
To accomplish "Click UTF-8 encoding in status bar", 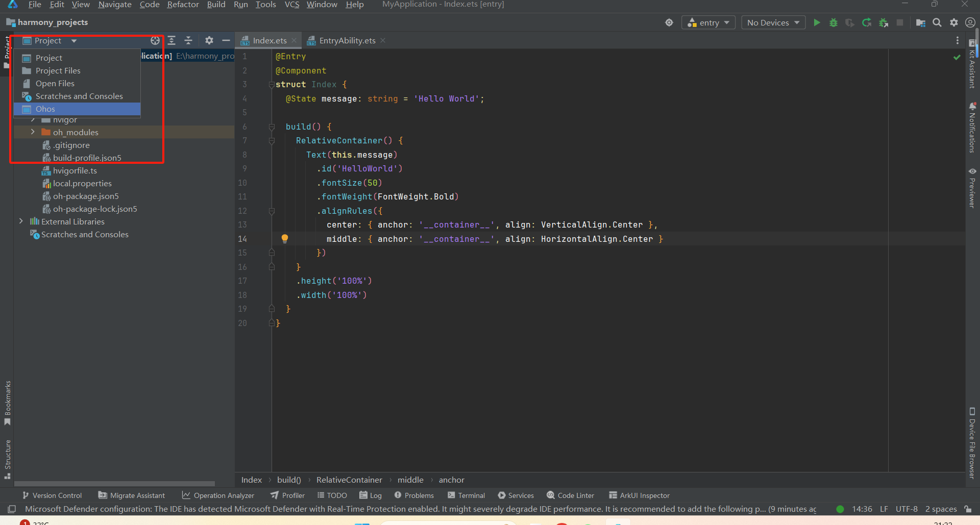I will click(x=906, y=509).
